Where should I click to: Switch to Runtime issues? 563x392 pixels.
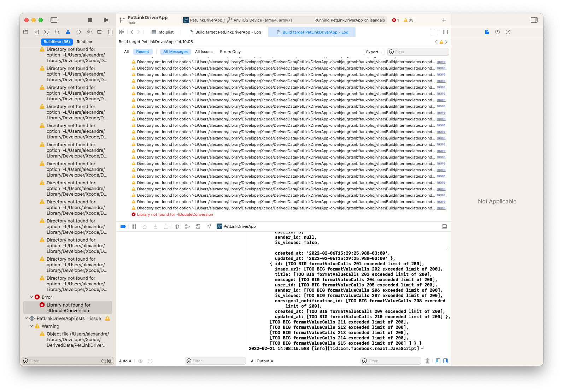pyautogui.click(x=84, y=42)
